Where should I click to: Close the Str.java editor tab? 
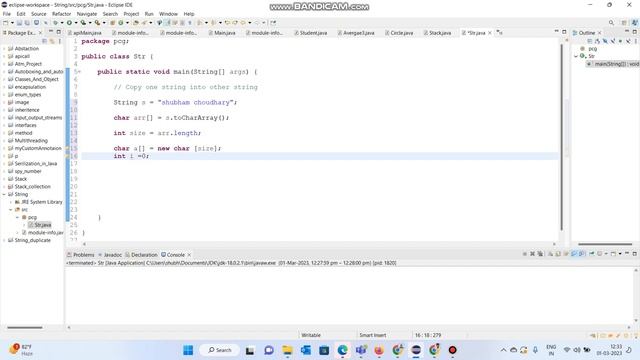pyautogui.click(x=490, y=33)
